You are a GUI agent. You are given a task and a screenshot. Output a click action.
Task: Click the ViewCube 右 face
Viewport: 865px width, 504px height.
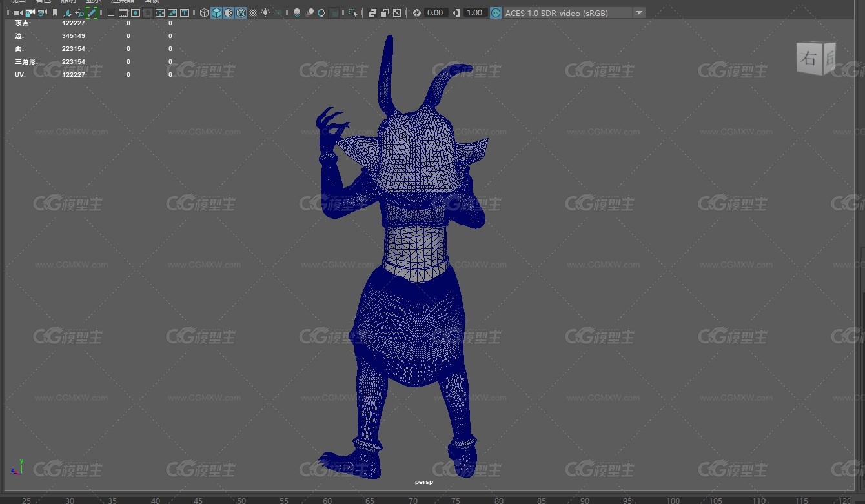pyautogui.click(x=809, y=59)
